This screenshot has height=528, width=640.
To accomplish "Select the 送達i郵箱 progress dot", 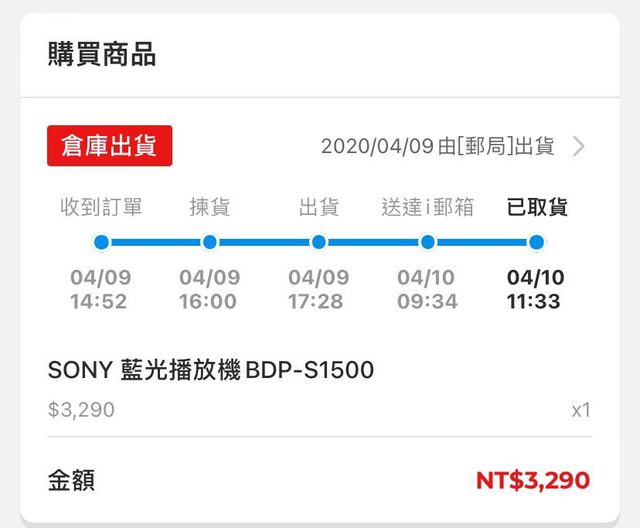I will [x=428, y=242].
